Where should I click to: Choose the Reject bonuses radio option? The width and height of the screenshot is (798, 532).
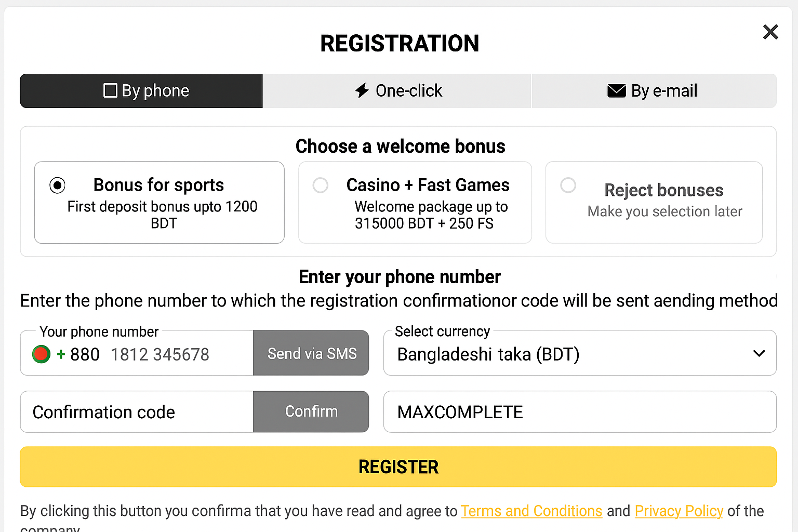[x=568, y=185]
